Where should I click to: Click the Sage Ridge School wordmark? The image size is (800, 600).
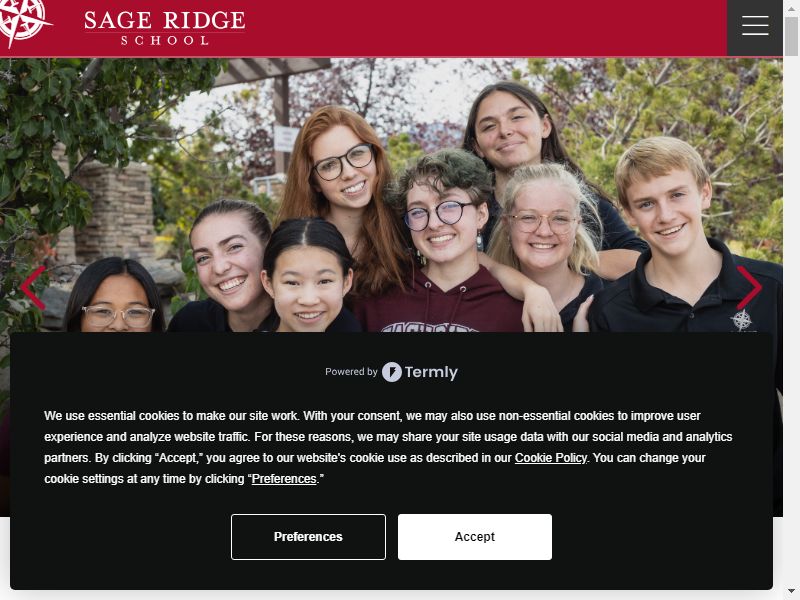164,28
